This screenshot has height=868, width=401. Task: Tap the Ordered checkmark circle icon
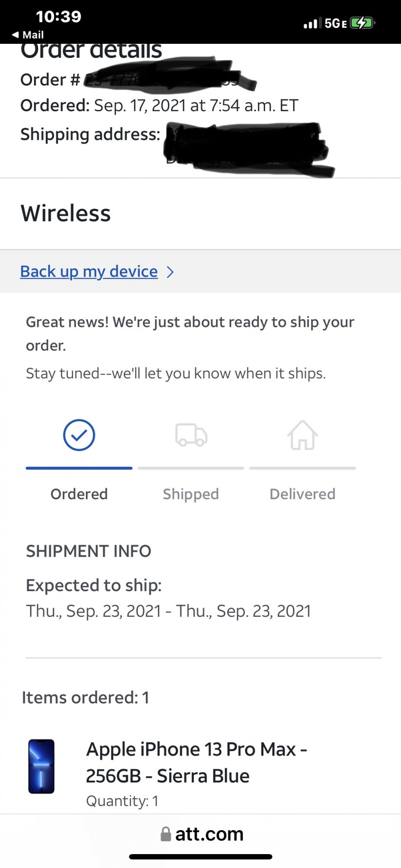[x=79, y=435]
